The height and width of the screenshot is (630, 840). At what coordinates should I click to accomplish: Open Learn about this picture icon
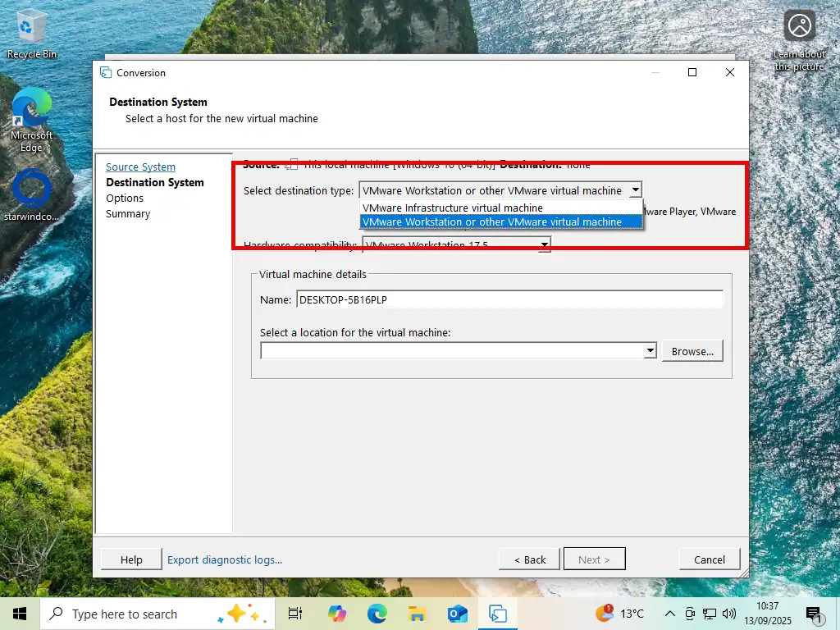[799, 41]
